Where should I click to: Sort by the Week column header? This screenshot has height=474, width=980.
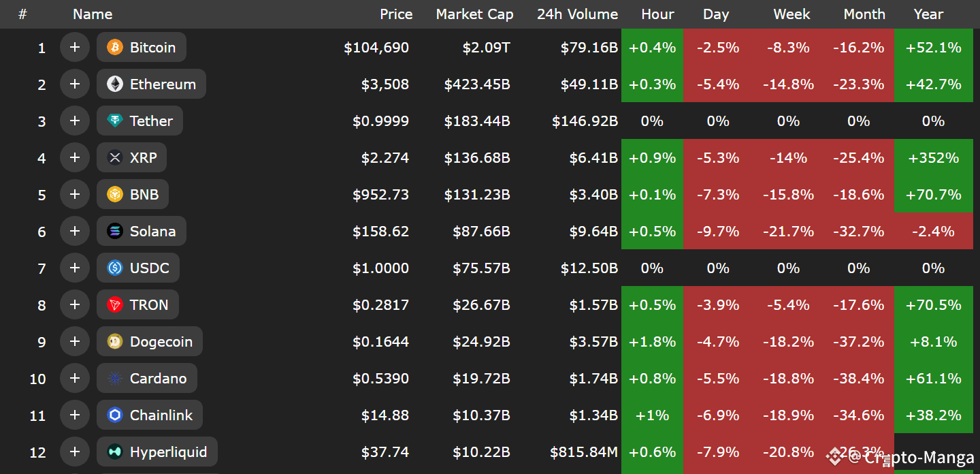click(x=791, y=14)
